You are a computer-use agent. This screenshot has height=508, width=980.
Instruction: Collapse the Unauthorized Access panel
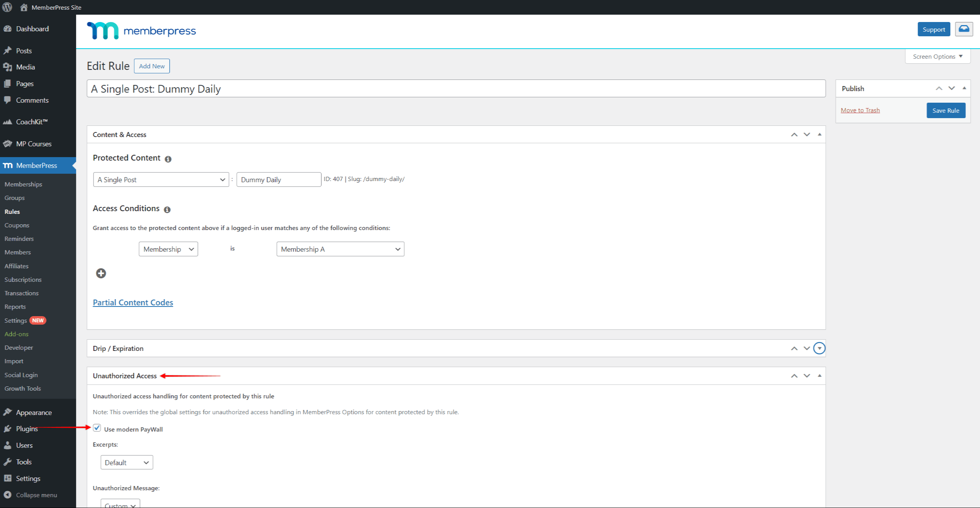coord(819,376)
